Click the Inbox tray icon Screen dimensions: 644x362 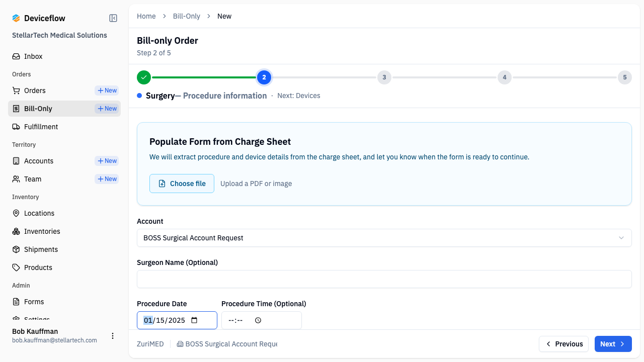tap(16, 56)
